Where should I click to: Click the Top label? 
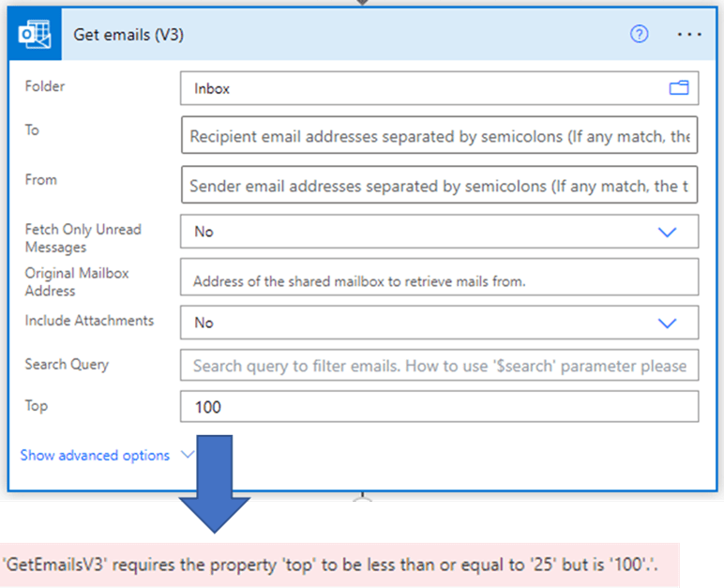37,406
